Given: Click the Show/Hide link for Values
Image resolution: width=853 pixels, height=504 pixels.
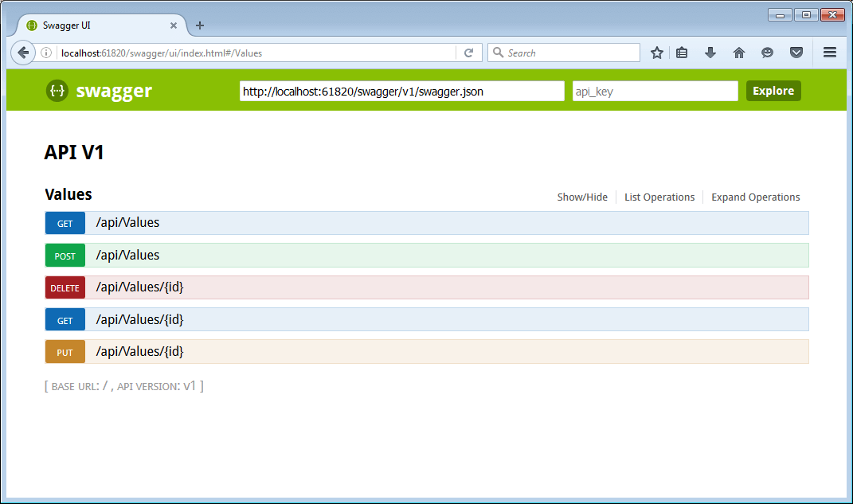Looking at the screenshot, I should [582, 197].
